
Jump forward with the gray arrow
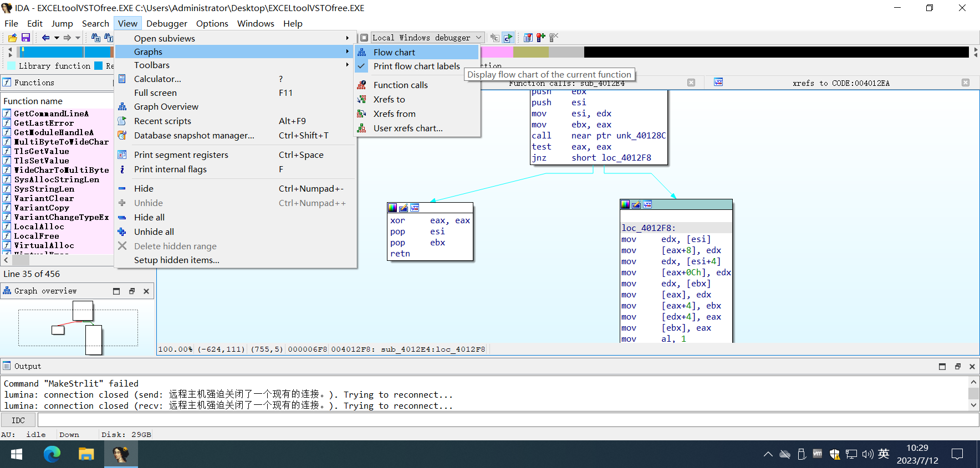click(67, 38)
